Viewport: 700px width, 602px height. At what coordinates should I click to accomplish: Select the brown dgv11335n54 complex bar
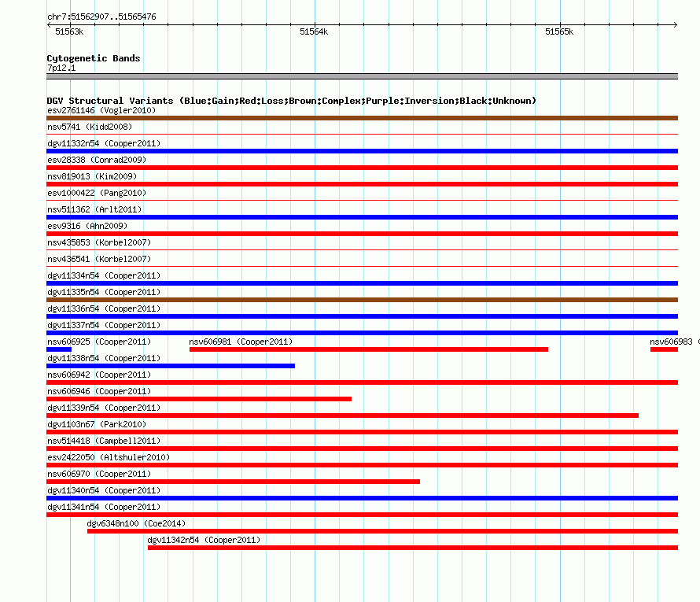[362, 300]
